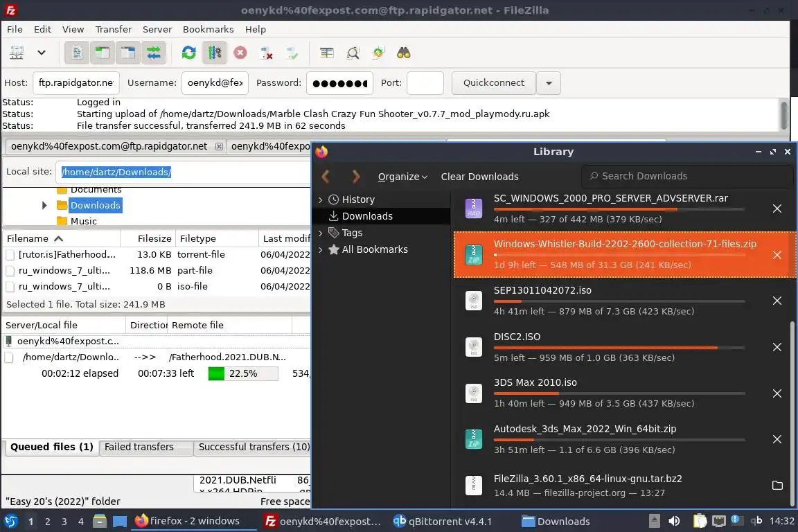The width and height of the screenshot is (798, 532).
Task: Open the Edit menu
Action: click(x=42, y=30)
